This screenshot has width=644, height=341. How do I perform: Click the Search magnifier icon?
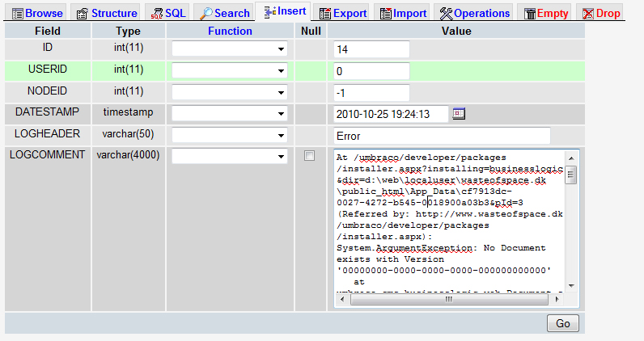tap(206, 14)
